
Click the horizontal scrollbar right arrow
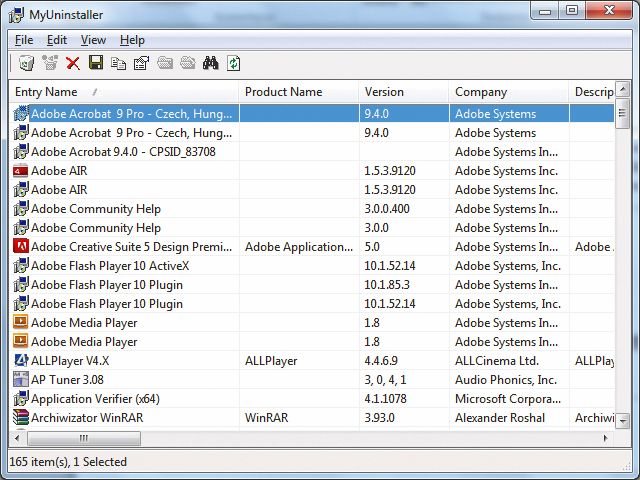point(605,438)
